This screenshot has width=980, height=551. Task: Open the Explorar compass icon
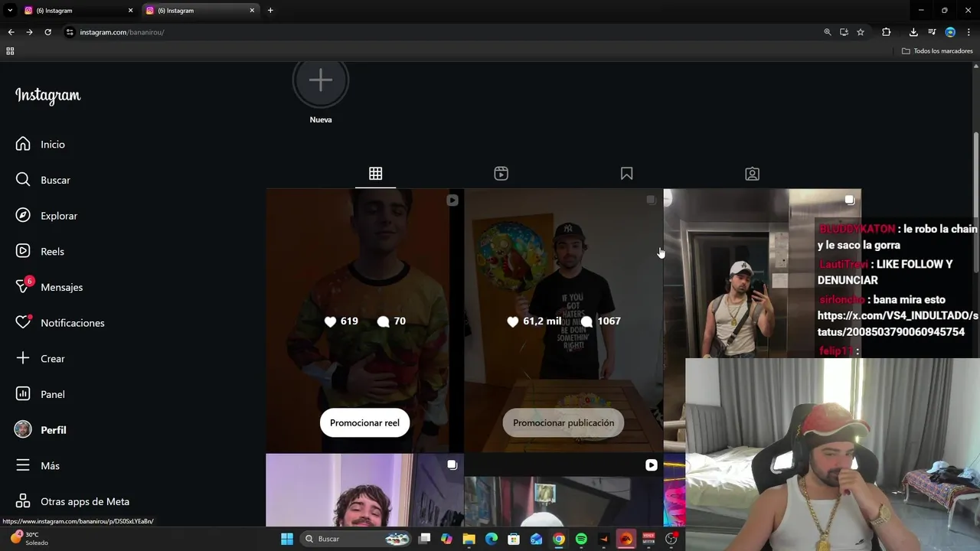[23, 216]
